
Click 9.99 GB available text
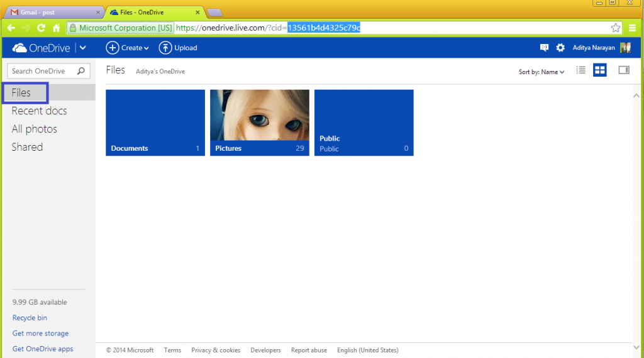(x=40, y=302)
